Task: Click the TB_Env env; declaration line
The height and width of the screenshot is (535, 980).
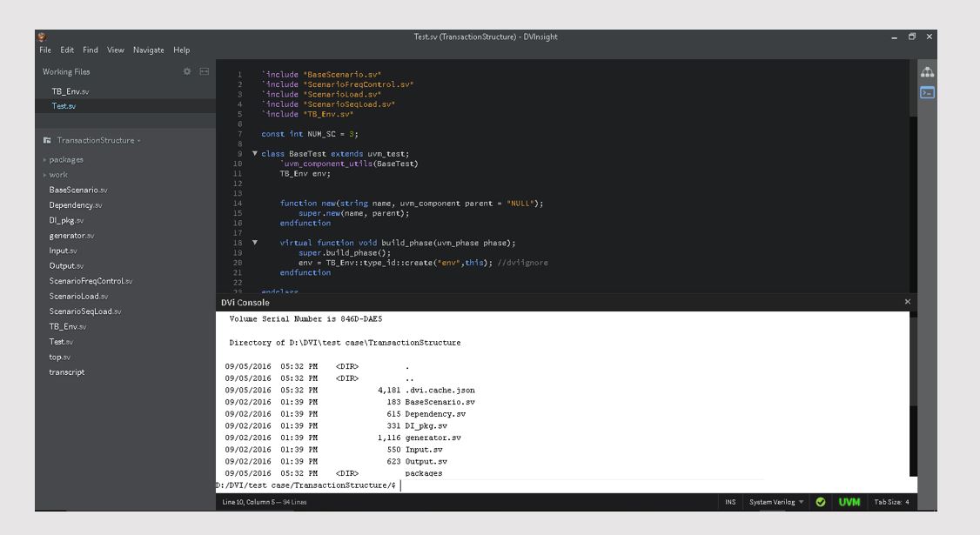Action: point(305,174)
